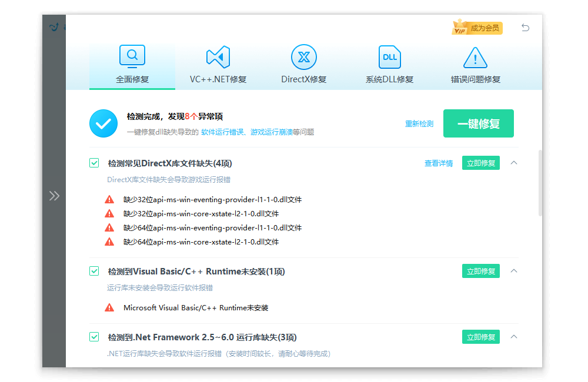Select Microsoft Visual Basic/C++ Runtime未安装 row
The image size is (588, 382).
coord(196,308)
